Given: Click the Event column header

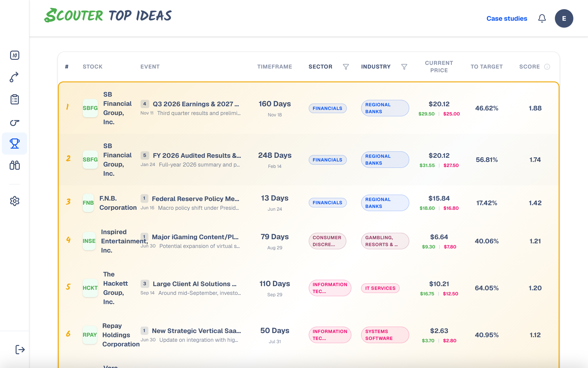Looking at the screenshot, I should pos(150,67).
